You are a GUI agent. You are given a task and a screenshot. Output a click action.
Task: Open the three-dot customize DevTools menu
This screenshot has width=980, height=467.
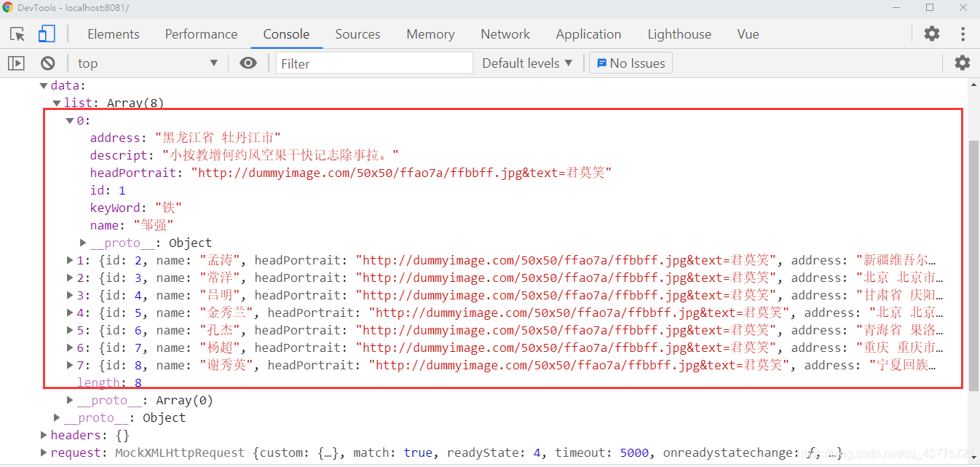[x=963, y=34]
